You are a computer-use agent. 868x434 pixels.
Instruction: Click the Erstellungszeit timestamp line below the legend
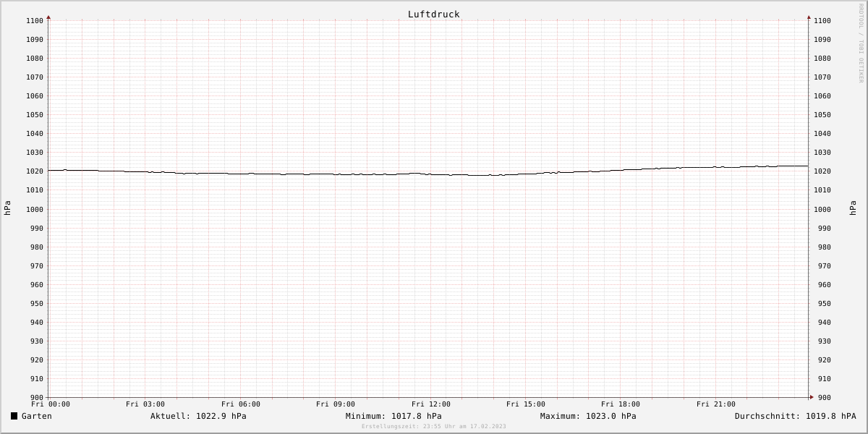click(434, 427)
